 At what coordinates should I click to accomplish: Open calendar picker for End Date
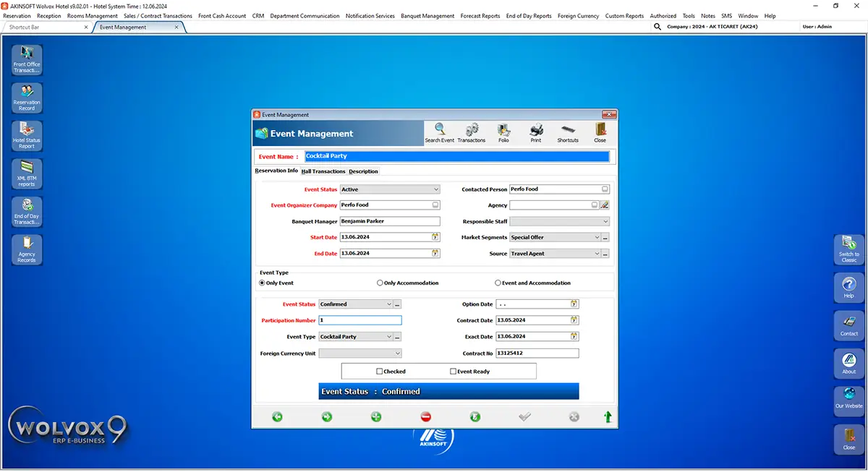(x=435, y=254)
